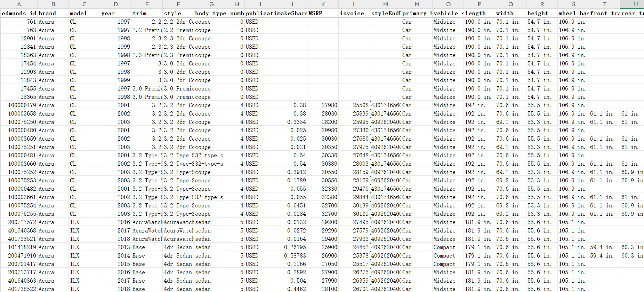Screen dimensions: 644x292
Task: Select the makeShare cell showing 0.58783
Action: coord(291,255)
